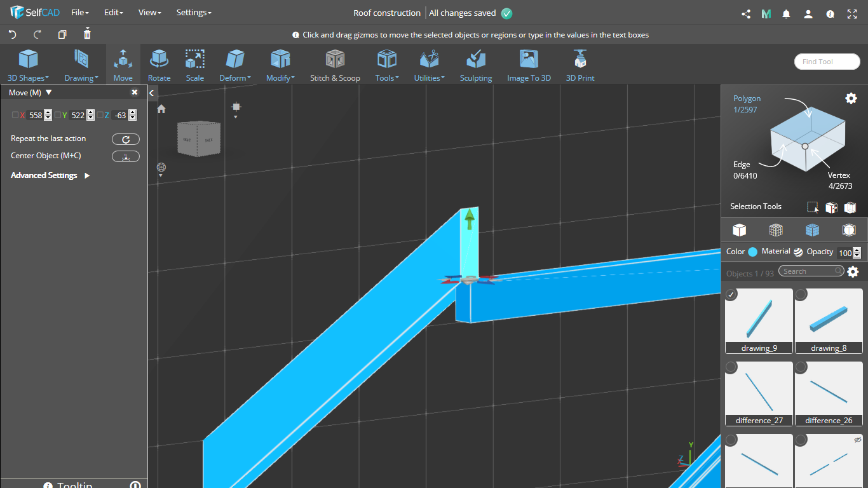Open the notifications bell
This screenshot has height=488, width=868.
click(x=787, y=13)
